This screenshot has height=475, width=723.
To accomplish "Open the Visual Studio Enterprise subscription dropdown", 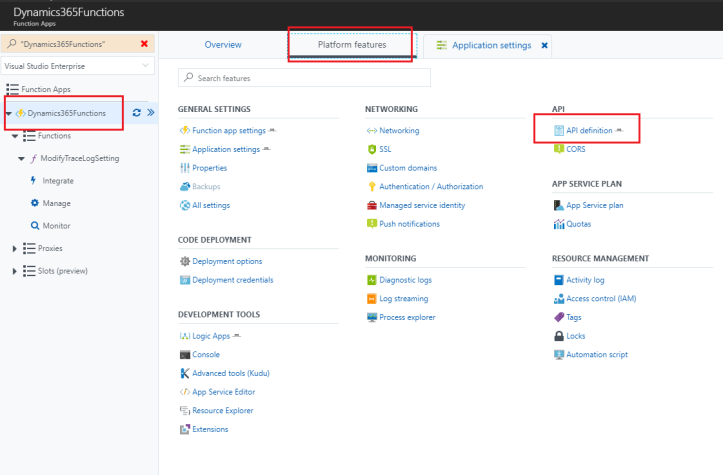I will click(78, 66).
